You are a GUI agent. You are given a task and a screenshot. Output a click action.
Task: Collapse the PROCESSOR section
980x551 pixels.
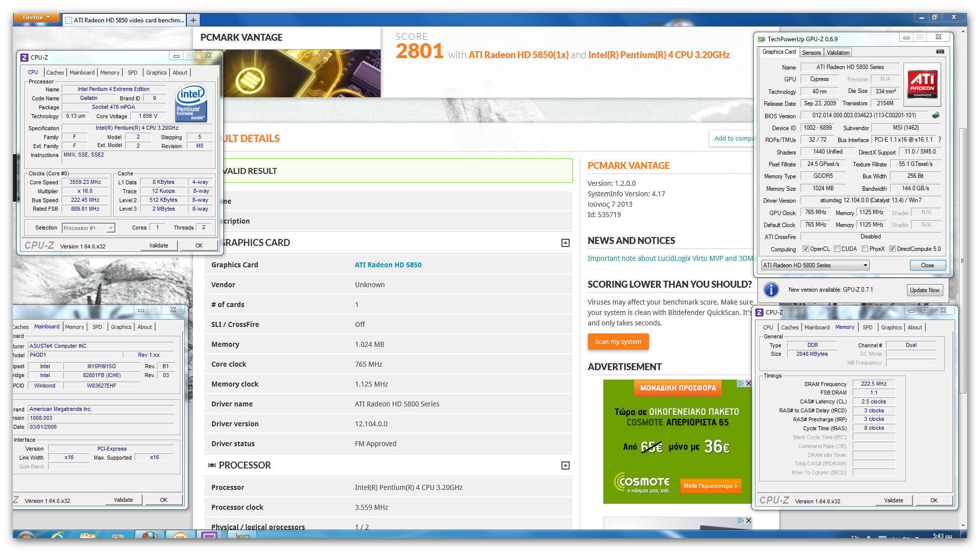point(565,466)
